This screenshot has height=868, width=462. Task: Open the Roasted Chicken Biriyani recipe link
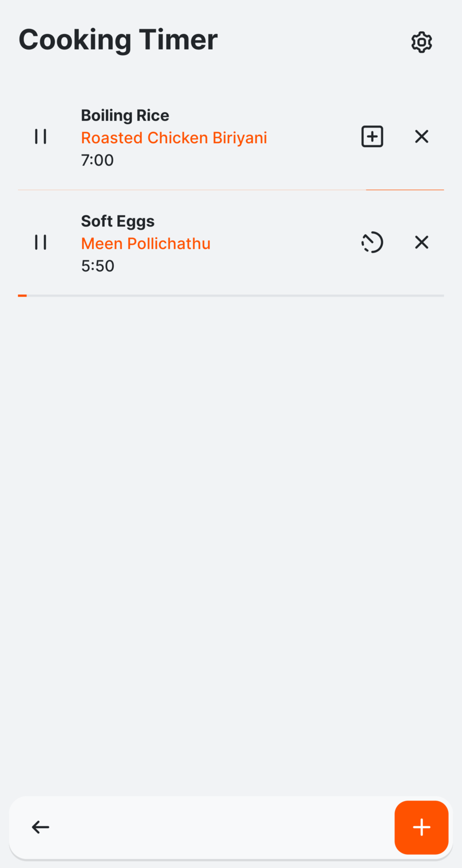[174, 138]
